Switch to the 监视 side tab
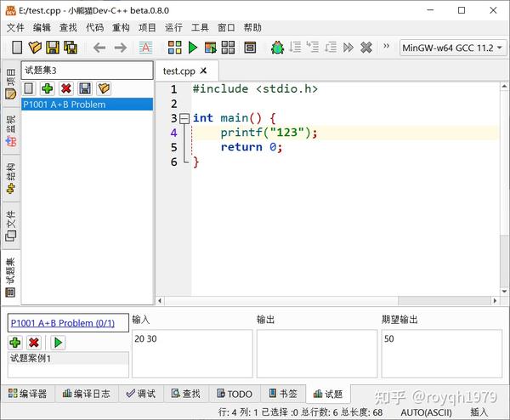This screenshot has height=420, width=510. 11,130
